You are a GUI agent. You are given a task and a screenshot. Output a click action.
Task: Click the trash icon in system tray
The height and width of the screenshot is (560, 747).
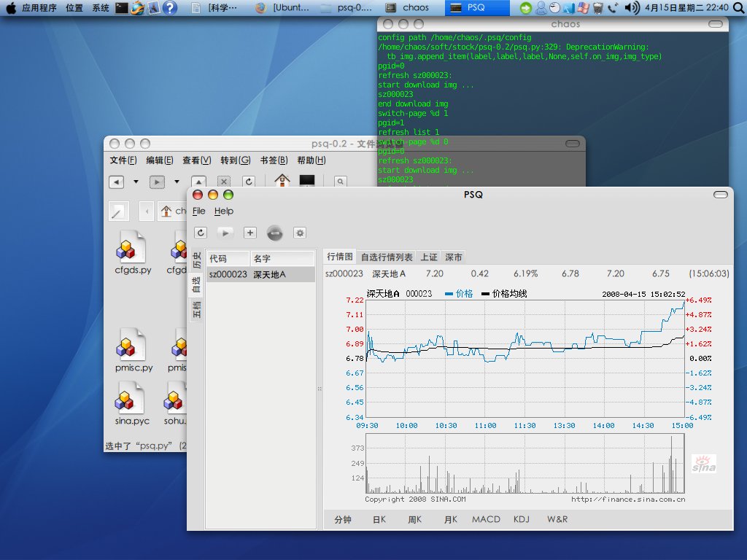598,7
